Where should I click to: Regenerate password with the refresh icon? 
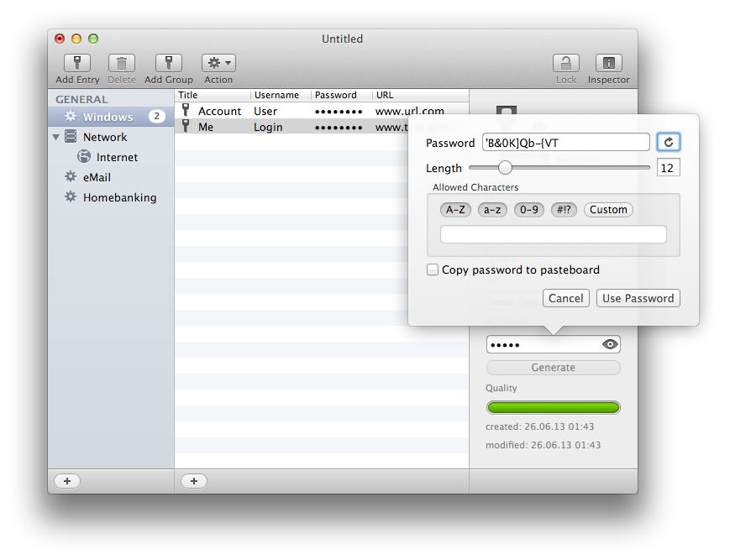[x=669, y=143]
